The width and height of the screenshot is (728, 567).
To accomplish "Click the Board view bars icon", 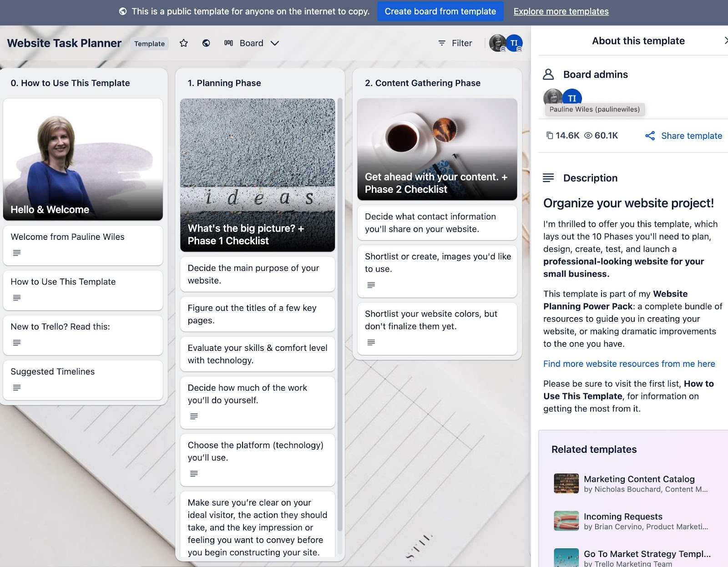I will (228, 43).
